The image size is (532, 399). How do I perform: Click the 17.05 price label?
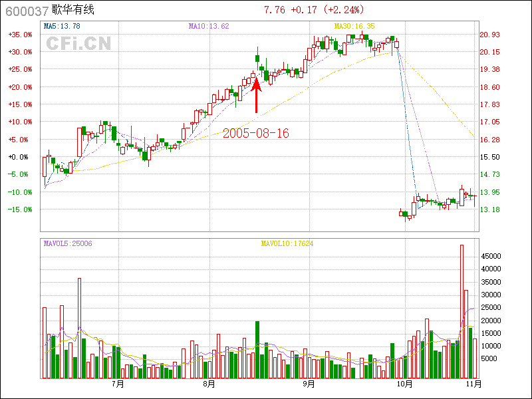(490, 122)
